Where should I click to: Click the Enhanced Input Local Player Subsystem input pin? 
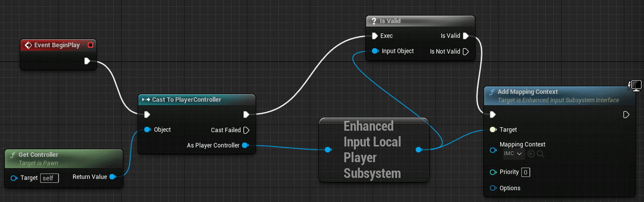[x=328, y=150]
